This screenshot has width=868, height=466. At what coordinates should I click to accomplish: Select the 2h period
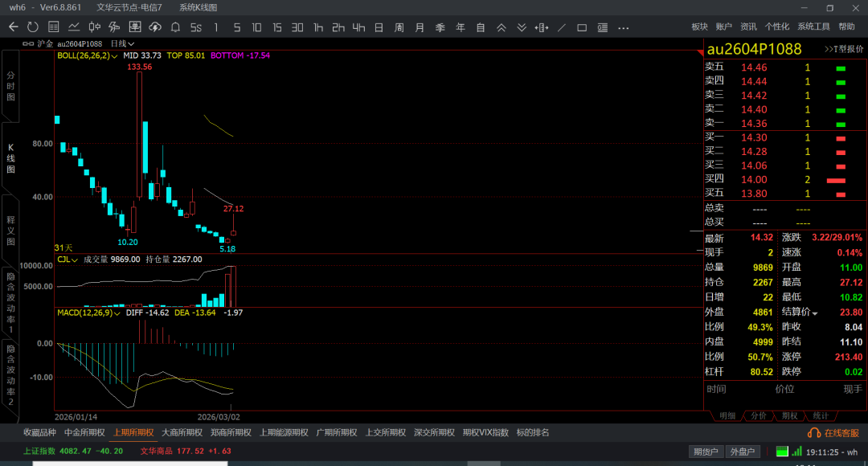point(338,27)
